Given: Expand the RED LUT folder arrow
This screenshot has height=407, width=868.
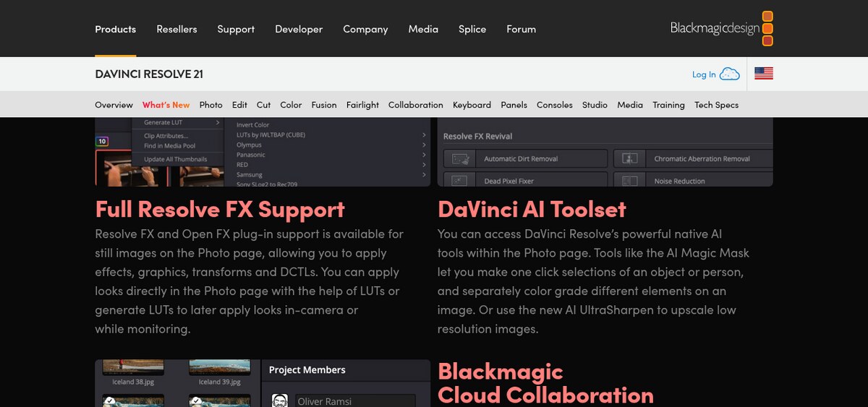Looking at the screenshot, I should (x=424, y=165).
